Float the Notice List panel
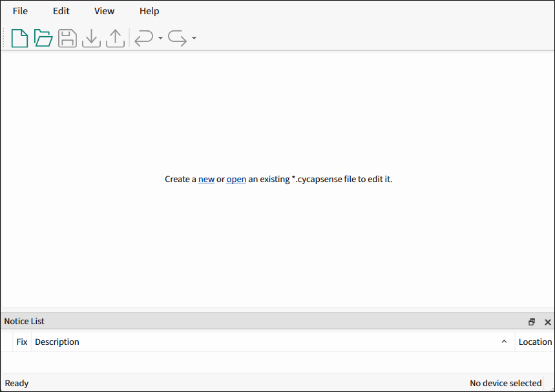Image resolution: width=555 pixels, height=392 pixels. point(532,322)
